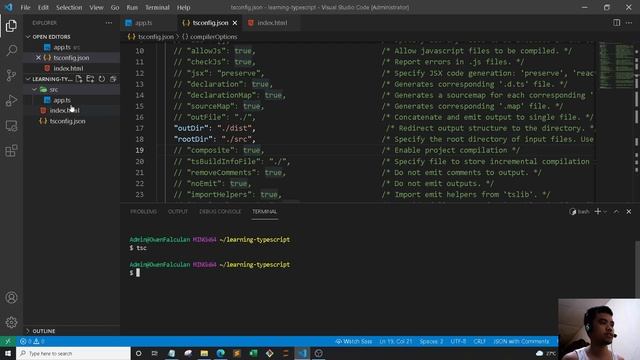The height and width of the screenshot is (360, 640).
Task: Switch to the index.html editor tab
Action: point(271,23)
